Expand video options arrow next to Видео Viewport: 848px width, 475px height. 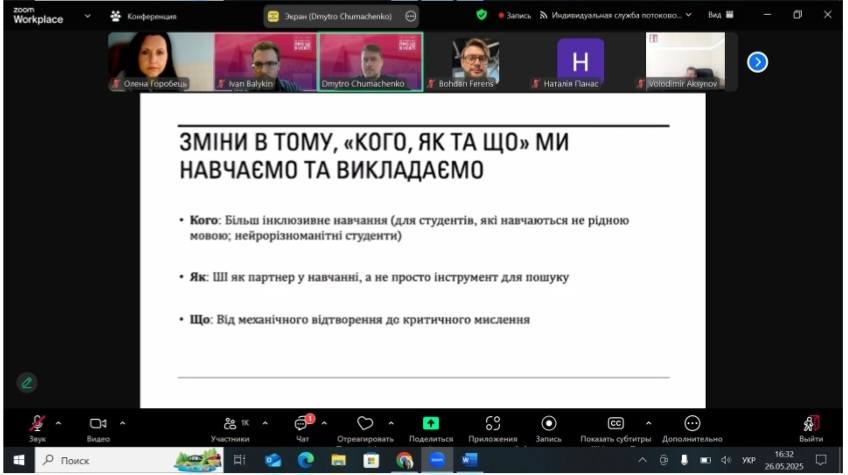[122, 423]
